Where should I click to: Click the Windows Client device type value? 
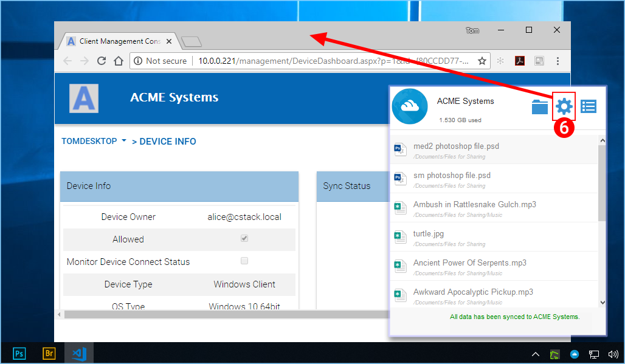(x=244, y=284)
